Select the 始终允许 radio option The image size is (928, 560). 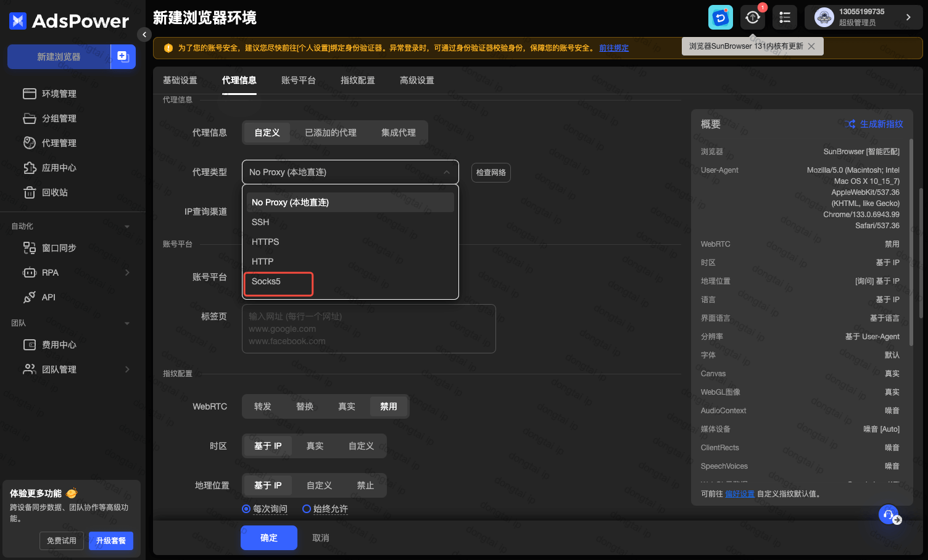pyautogui.click(x=307, y=509)
